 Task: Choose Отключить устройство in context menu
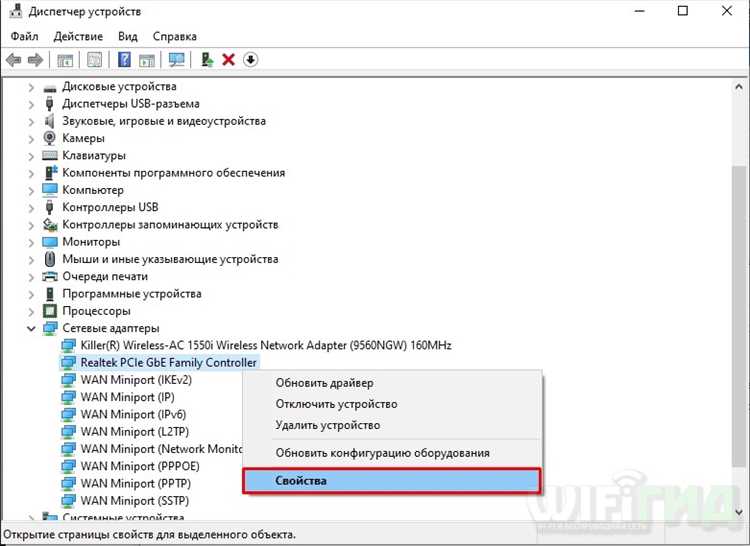[x=392, y=404]
